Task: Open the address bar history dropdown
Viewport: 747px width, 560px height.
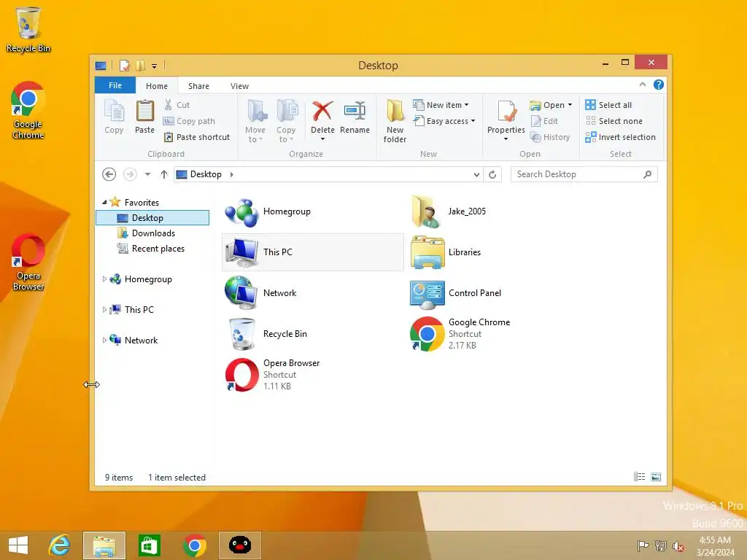Action: click(x=476, y=175)
